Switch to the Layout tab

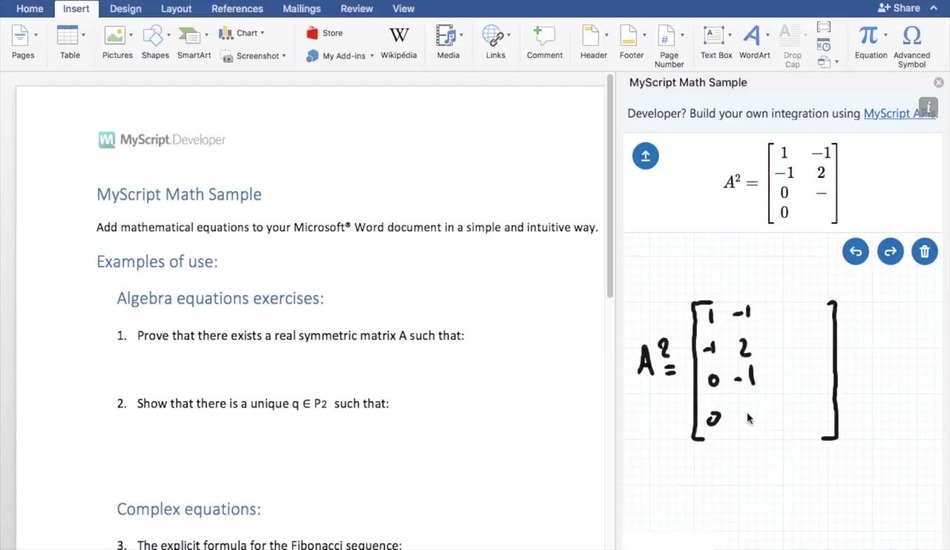[x=176, y=8]
